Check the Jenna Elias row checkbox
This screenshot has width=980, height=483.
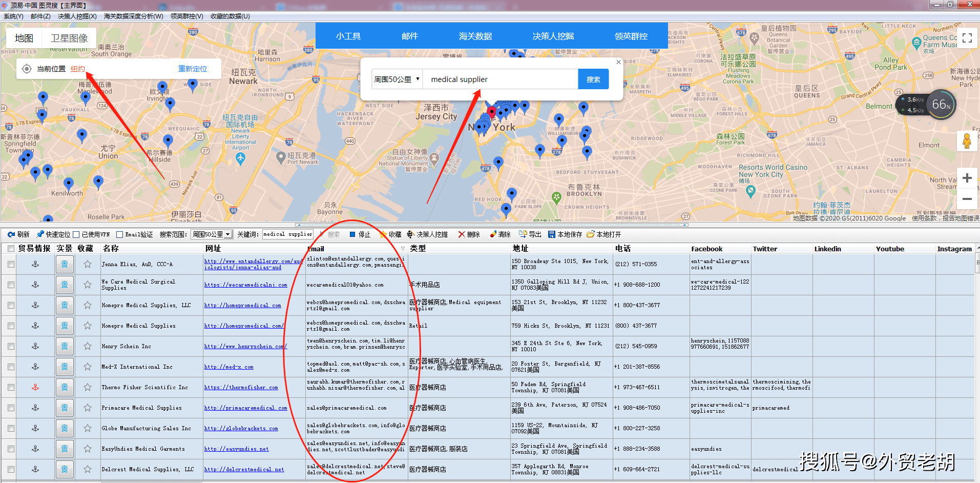point(11,264)
